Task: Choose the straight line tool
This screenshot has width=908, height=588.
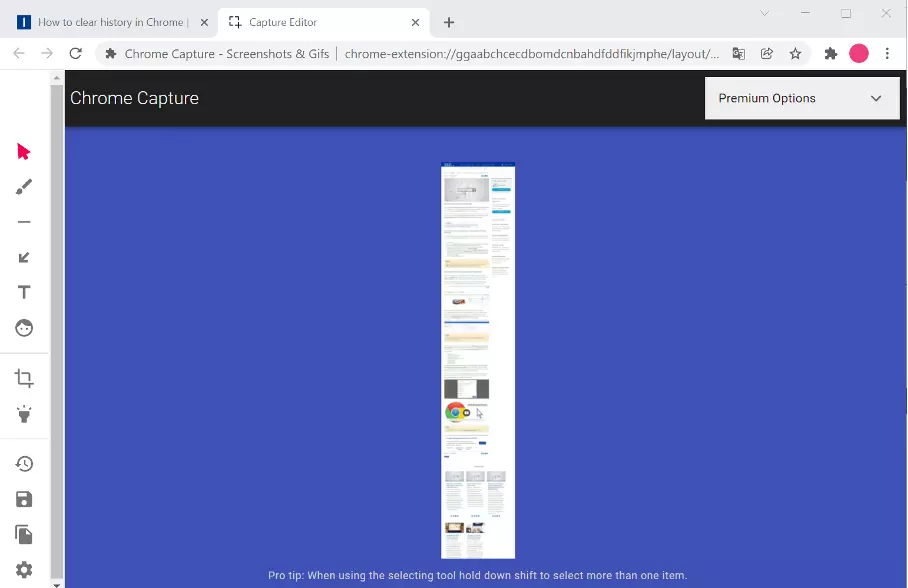Action: tap(24, 222)
